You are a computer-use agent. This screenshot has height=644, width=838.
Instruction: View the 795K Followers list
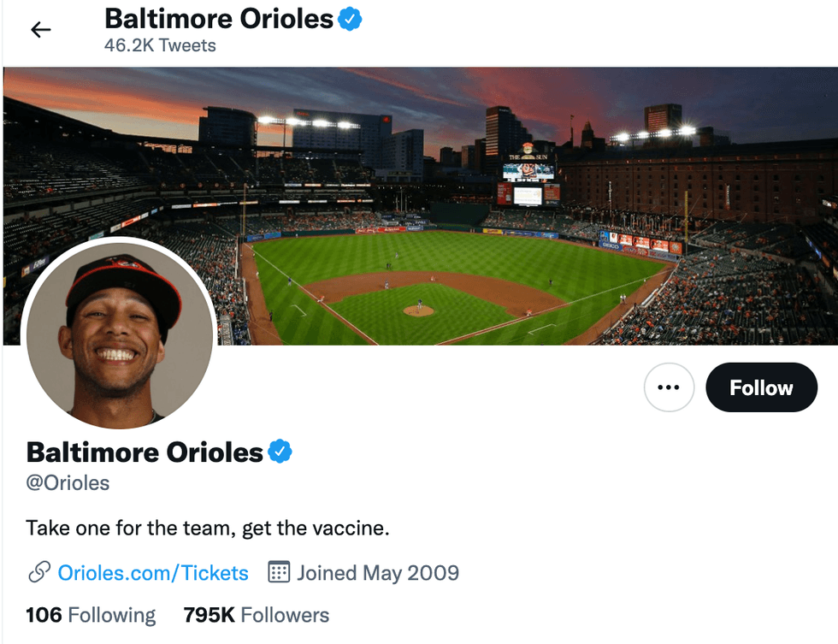pyautogui.click(x=256, y=615)
